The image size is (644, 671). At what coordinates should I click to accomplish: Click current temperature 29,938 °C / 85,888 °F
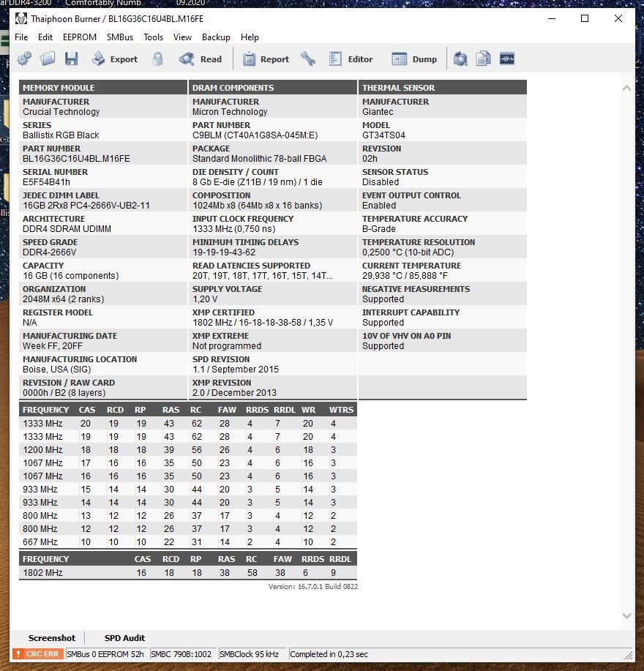(405, 276)
